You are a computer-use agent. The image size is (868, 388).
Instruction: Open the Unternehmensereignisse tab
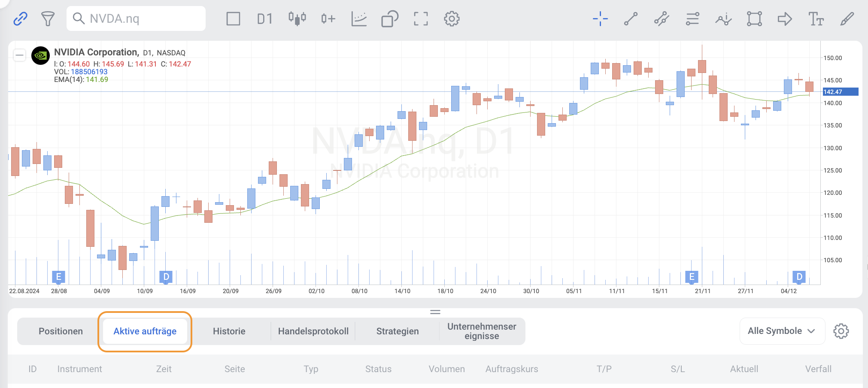pos(482,331)
